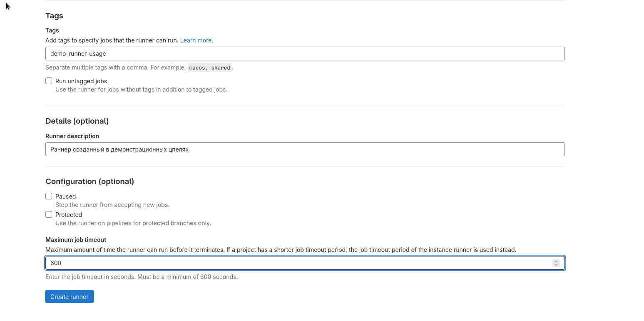This screenshot has width=644, height=321.
Task: Click the "Paused" label text
Action: pyautogui.click(x=65, y=197)
